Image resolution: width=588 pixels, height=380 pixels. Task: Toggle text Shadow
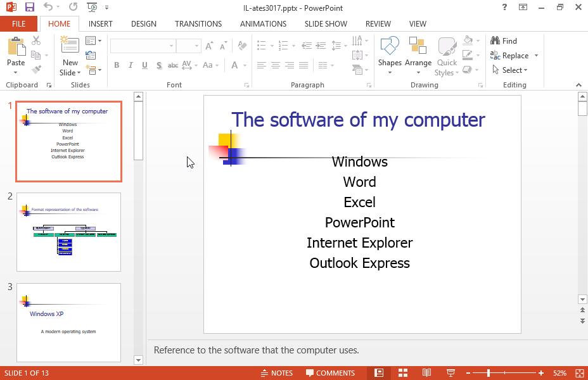pos(159,65)
